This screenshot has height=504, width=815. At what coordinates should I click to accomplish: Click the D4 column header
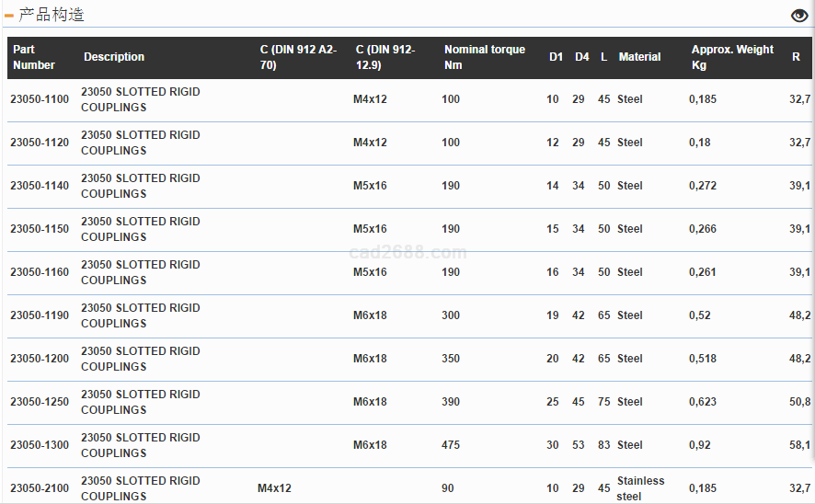pos(581,57)
